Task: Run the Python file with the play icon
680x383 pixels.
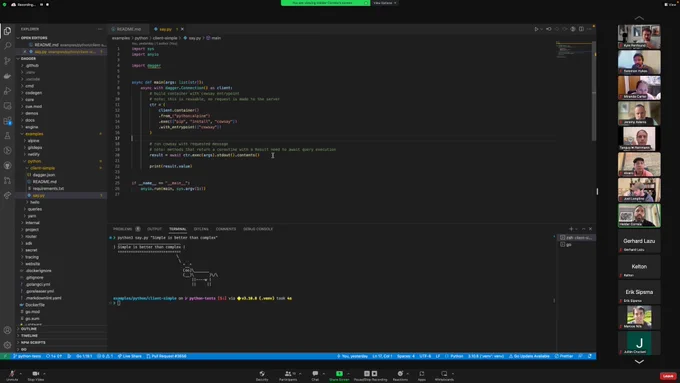Action: pyautogui.click(x=536, y=29)
